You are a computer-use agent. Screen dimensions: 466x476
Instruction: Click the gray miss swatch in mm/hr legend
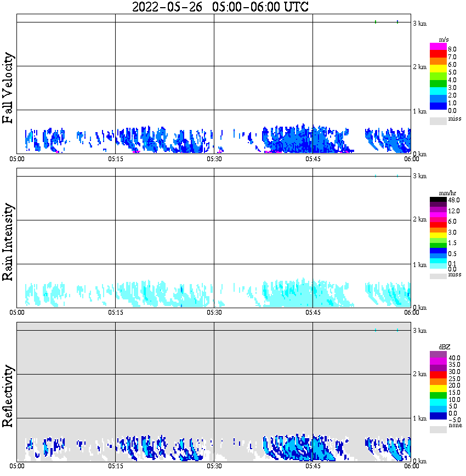click(438, 276)
